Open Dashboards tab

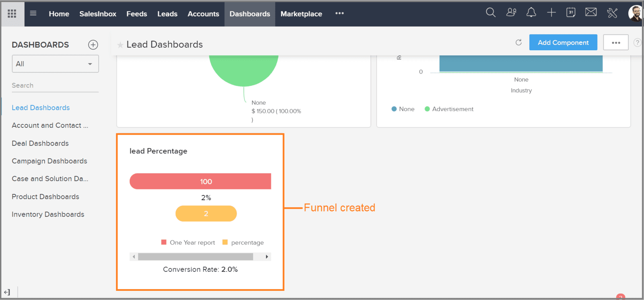(250, 14)
